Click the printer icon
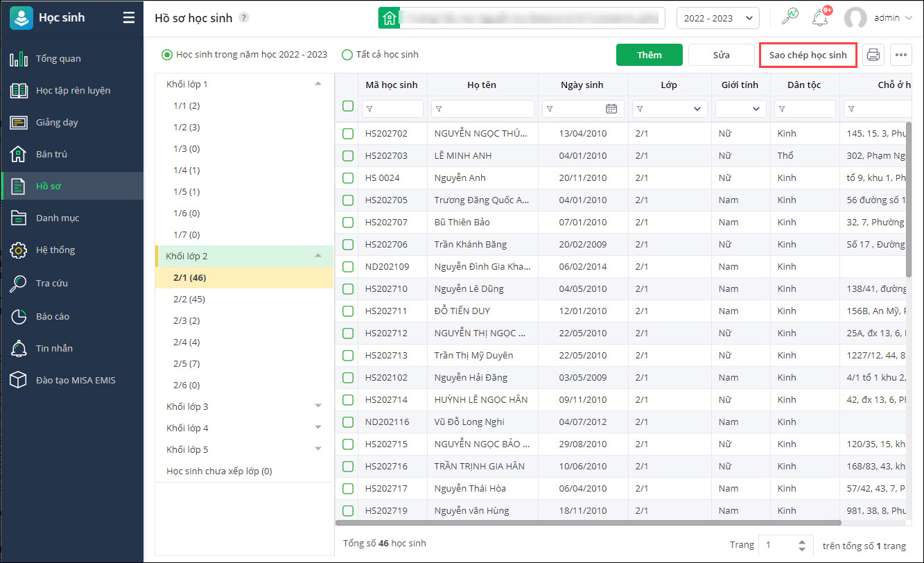Image resolution: width=924 pixels, height=563 pixels. click(x=873, y=55)
